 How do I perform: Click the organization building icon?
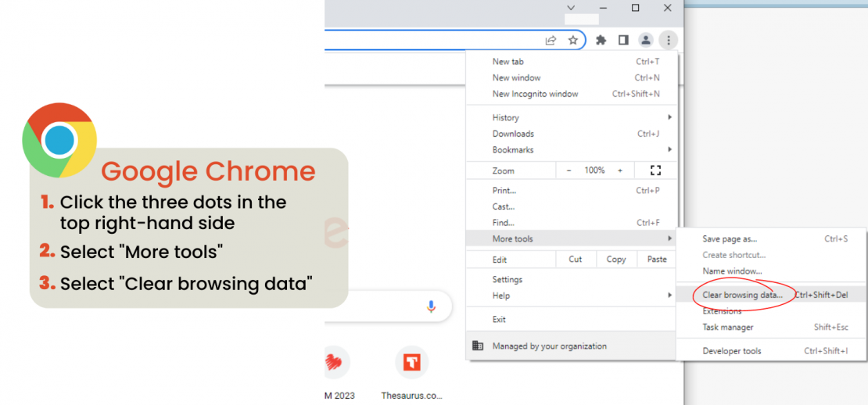(x=478, y=346)
